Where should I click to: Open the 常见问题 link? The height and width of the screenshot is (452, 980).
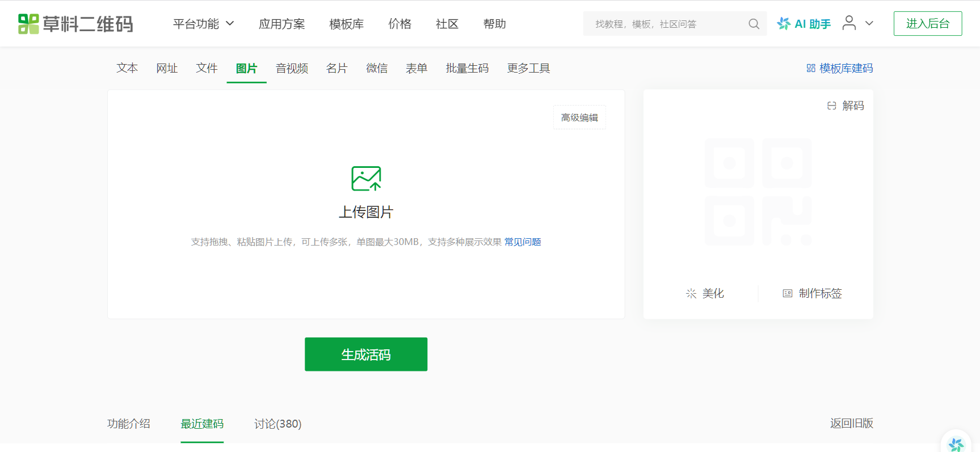(523, 242)
